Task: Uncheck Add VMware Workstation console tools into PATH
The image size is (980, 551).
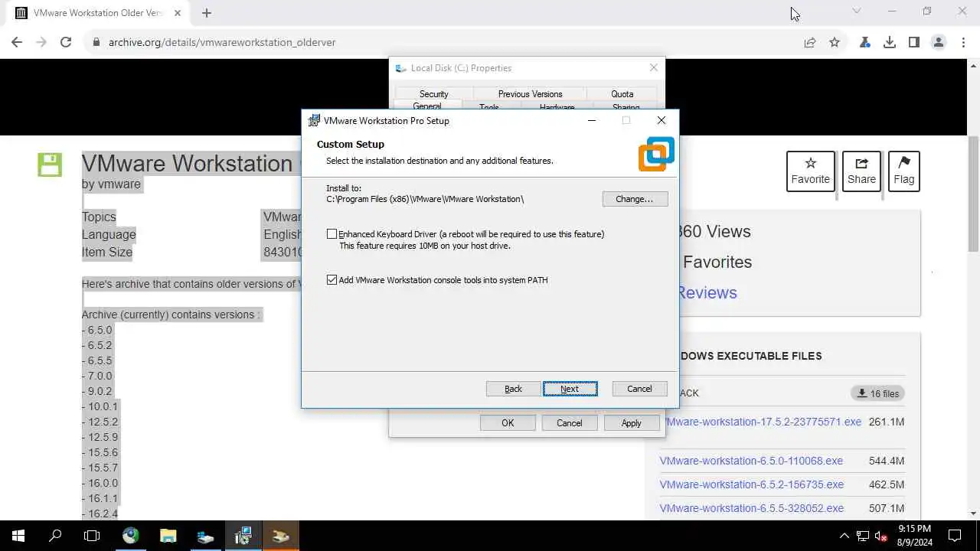Action: pos(332,280)
